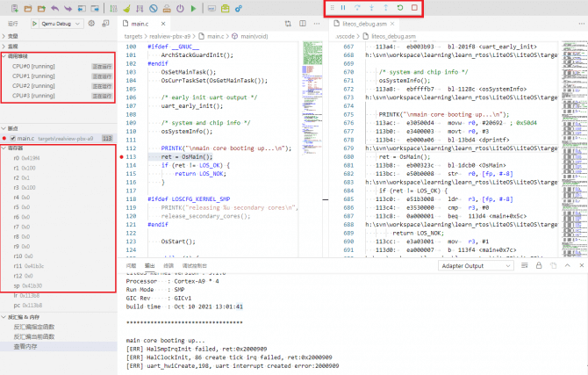This screenshot has height=375, width=588.
Task: Click the broom clean icon
Action: (x=126, y=8)
